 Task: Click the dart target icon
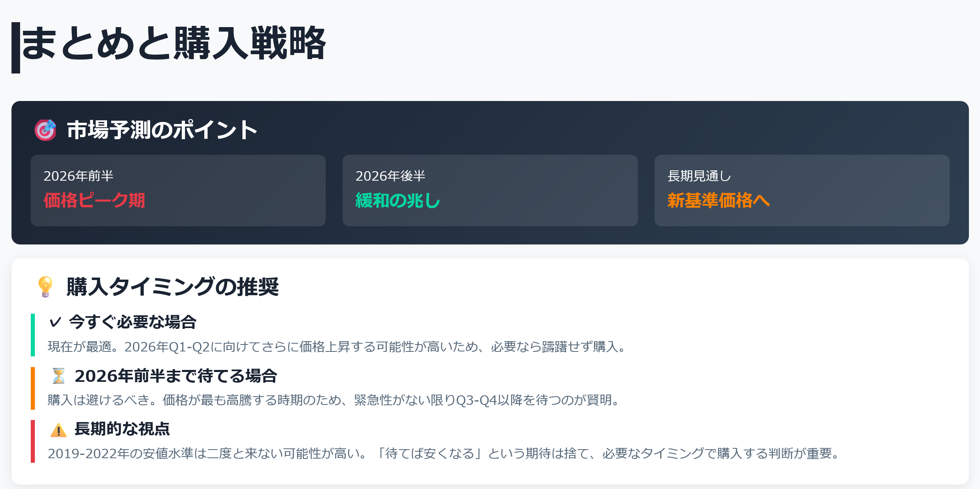coord(45,130)
